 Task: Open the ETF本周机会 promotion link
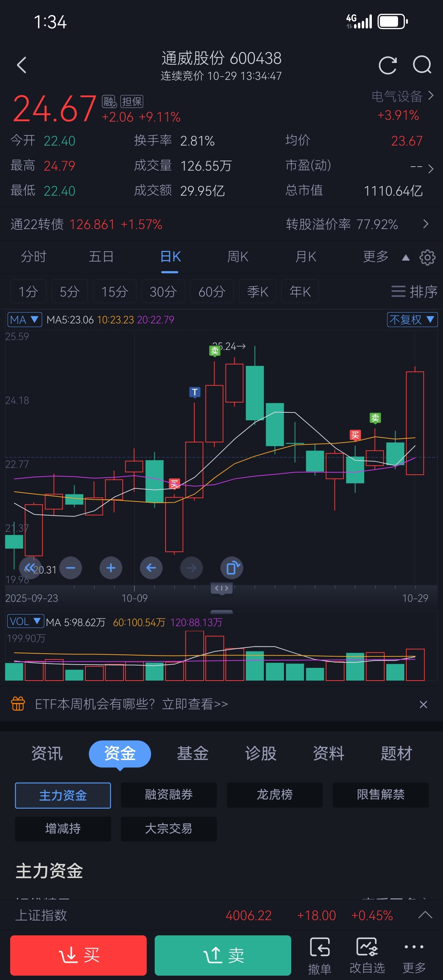tap(131, 704)
